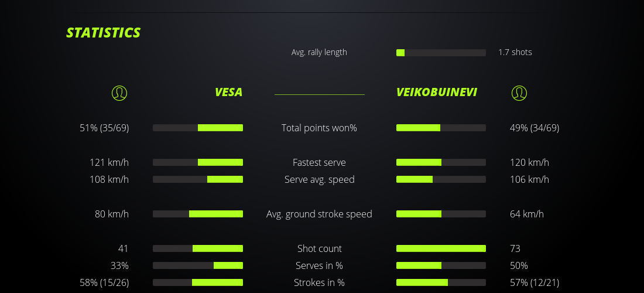Click the Fastest serve label
This screenshot has width=644, height=293.
(x=319, y=162)
